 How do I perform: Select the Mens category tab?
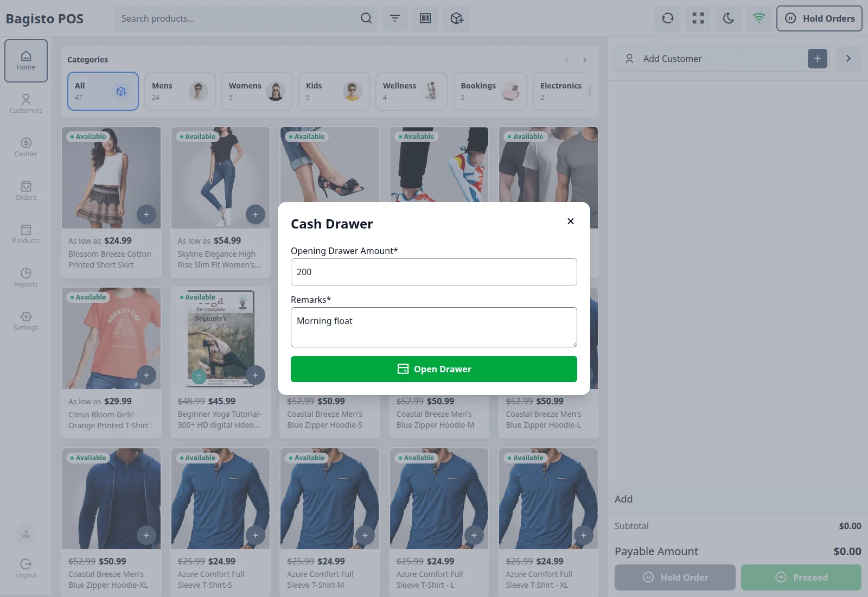180,91
